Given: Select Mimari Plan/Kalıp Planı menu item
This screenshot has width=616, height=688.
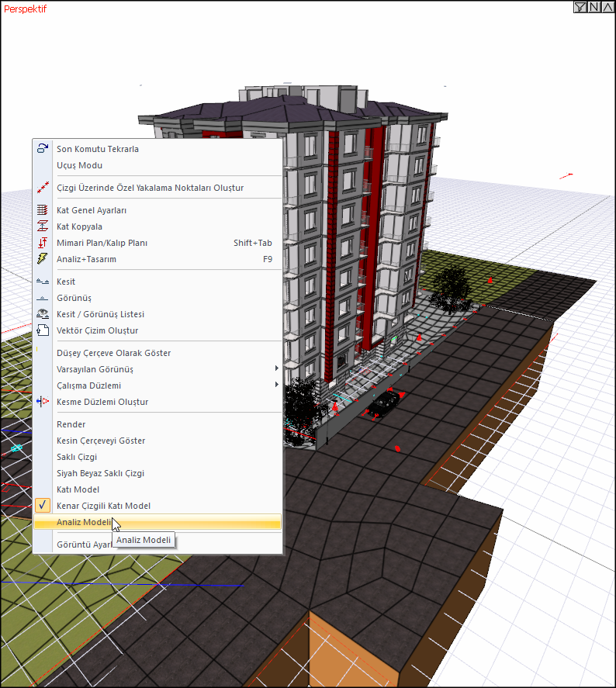Looking at the screenshot, I should tap(102, 243).
